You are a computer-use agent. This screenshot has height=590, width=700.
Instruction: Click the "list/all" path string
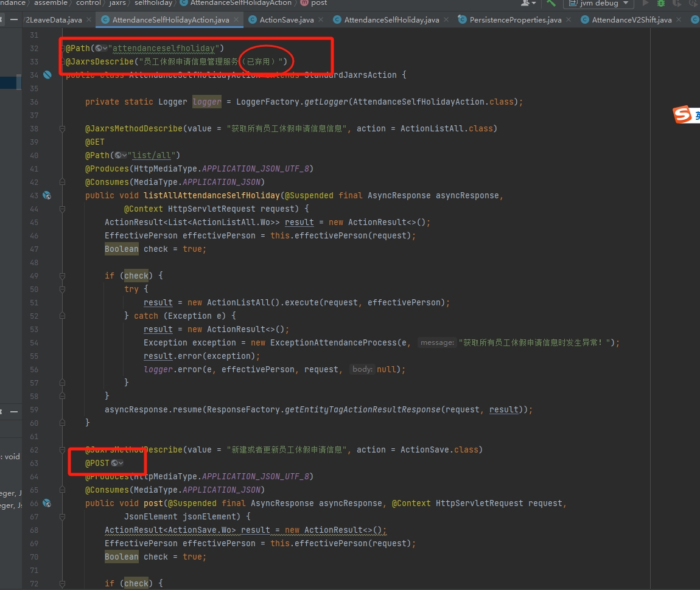point(152,155)
